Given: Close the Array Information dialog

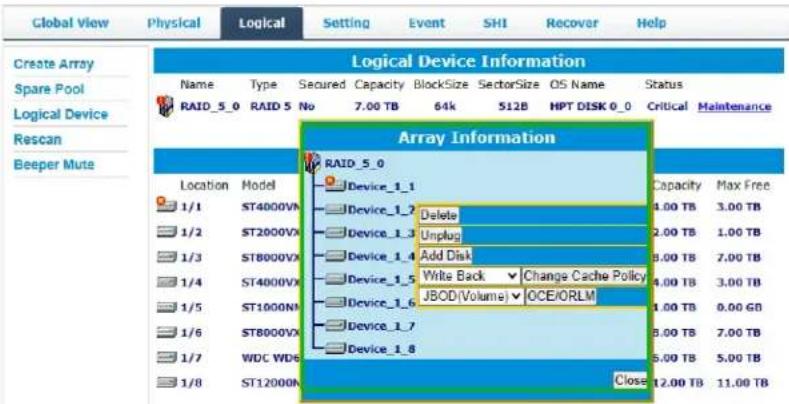Looking at the screenshot, I should coord(630,380).
